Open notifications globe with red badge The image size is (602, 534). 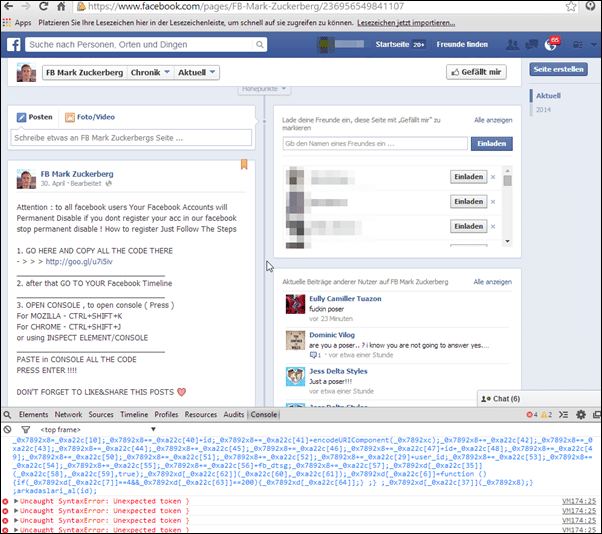click(551, 44)
